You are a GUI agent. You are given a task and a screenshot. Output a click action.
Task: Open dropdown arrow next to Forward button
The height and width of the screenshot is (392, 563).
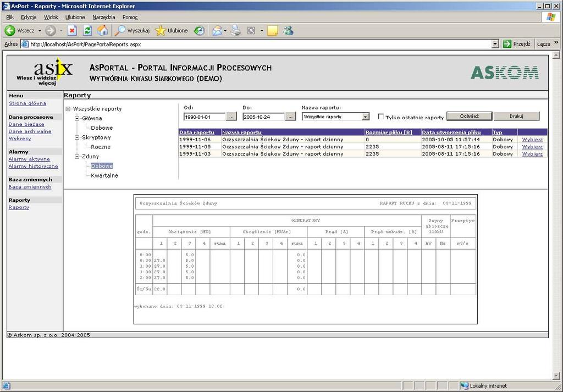[x=61, y=31]
